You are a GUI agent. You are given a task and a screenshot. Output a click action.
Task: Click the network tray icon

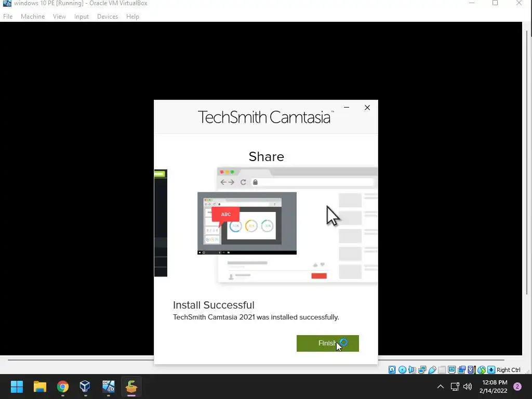tap(455, 387)
